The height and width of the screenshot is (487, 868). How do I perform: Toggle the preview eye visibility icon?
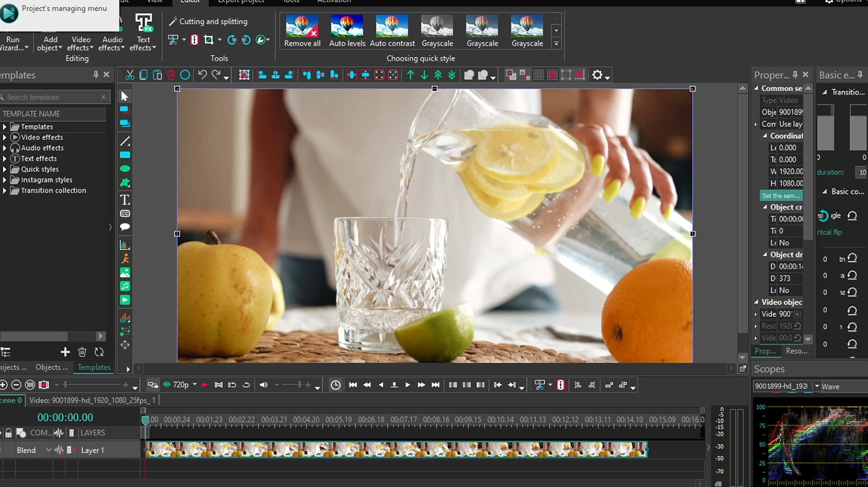point(167,384)
